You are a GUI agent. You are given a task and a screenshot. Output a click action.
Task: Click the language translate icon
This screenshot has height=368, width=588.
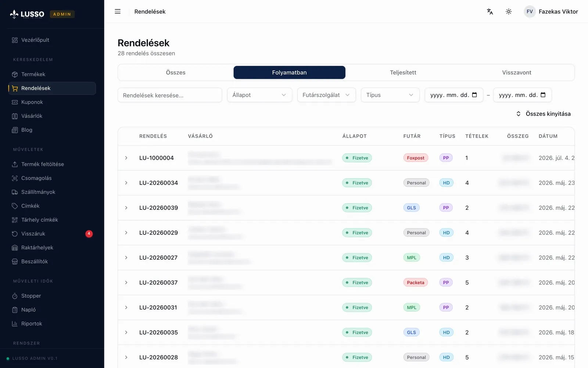pyautogui.click(x=490, y=11)
